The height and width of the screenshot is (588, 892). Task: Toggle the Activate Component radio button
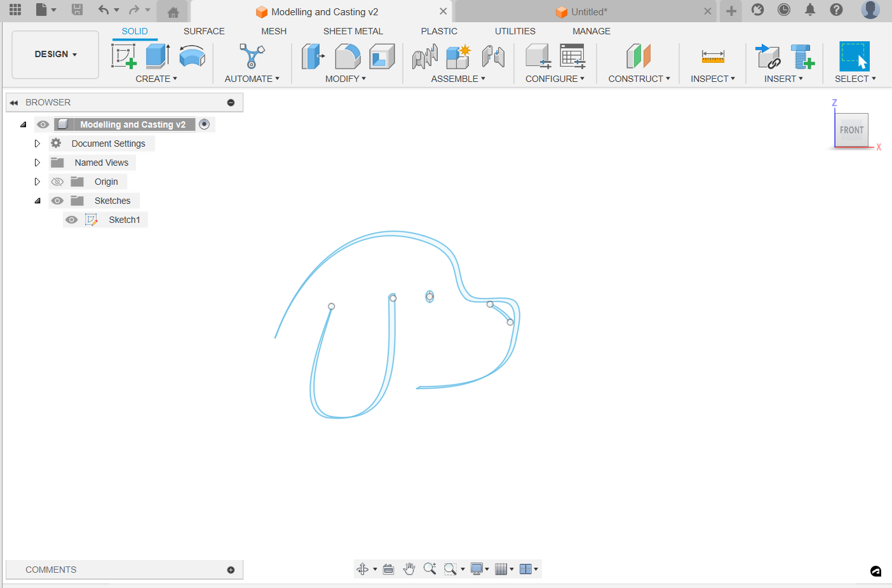pos(204,124)
